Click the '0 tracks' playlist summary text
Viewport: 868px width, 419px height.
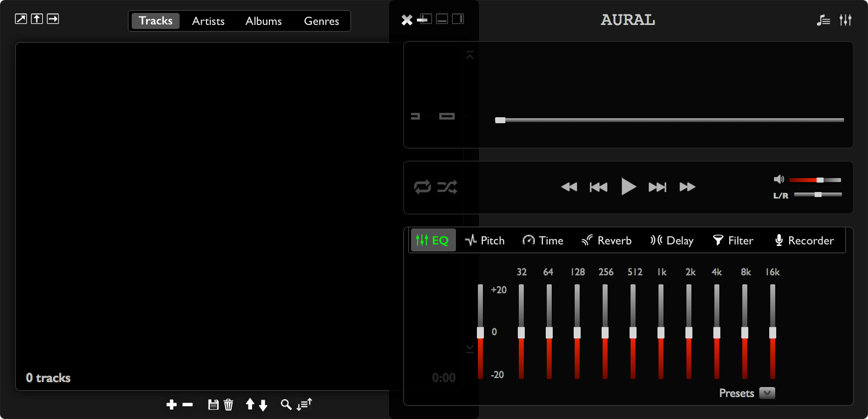(x=48, y=378)
